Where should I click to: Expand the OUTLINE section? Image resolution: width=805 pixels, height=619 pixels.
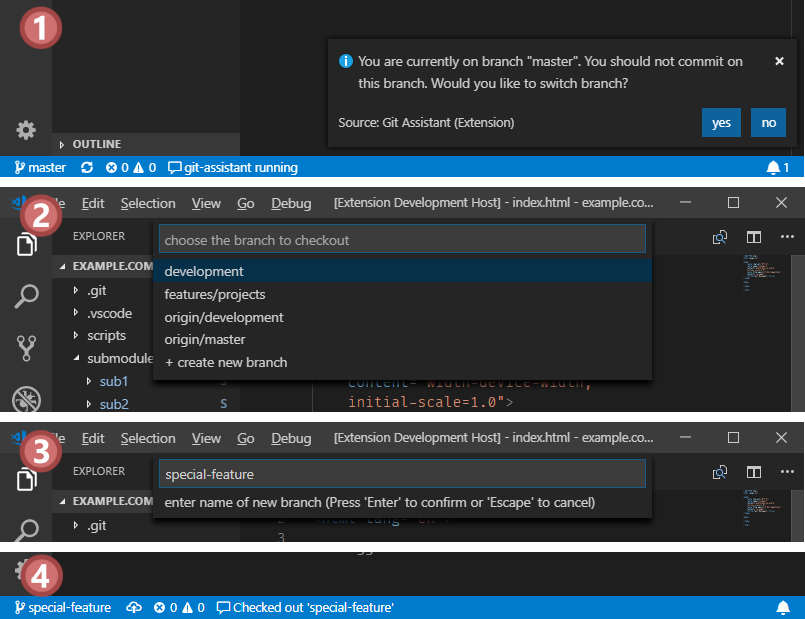click(x=96, y=144)
